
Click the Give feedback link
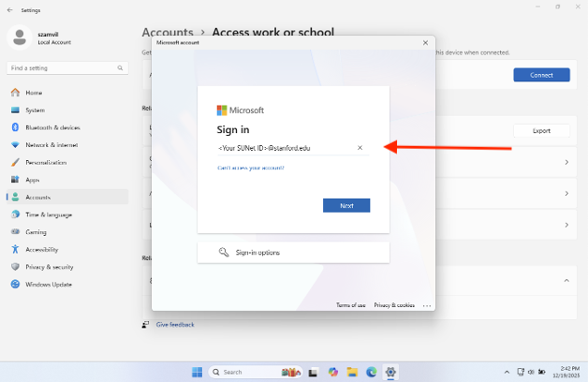pyautogui.click(x=174, y=325)
